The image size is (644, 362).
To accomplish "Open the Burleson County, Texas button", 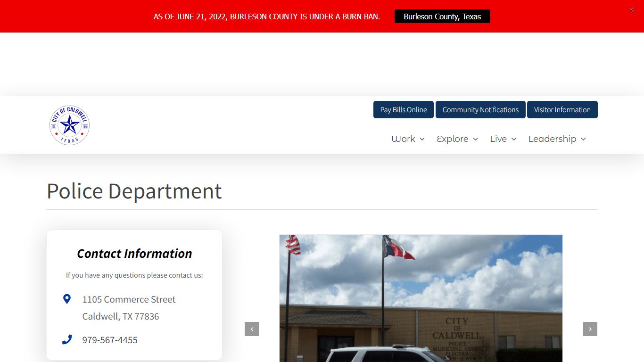I will click(442, 16).
